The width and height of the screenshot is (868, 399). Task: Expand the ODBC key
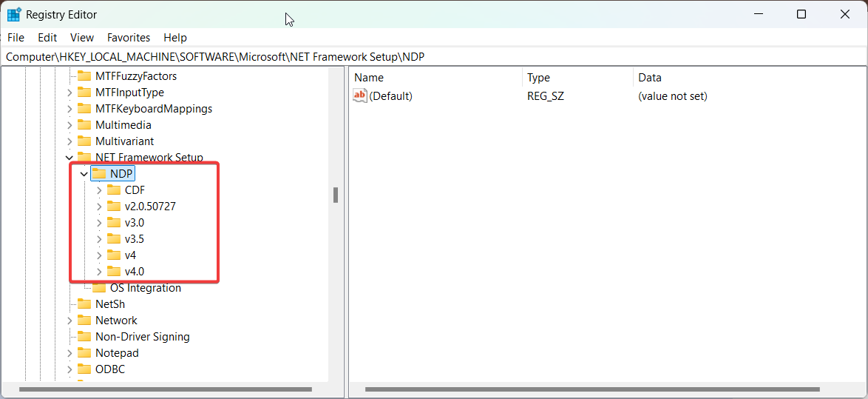coord(69,369)
